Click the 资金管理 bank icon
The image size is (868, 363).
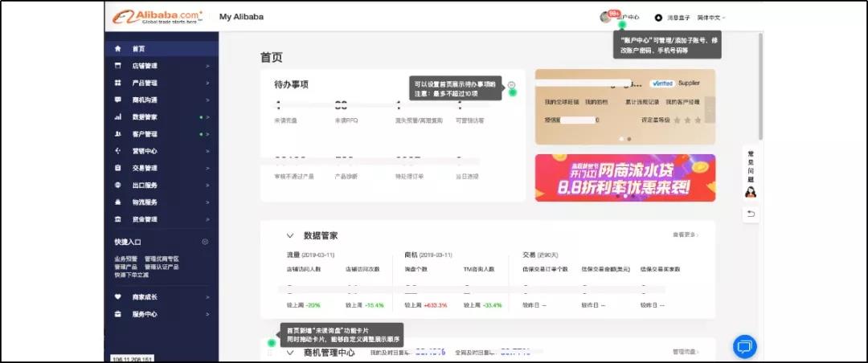tap(118, 219)
